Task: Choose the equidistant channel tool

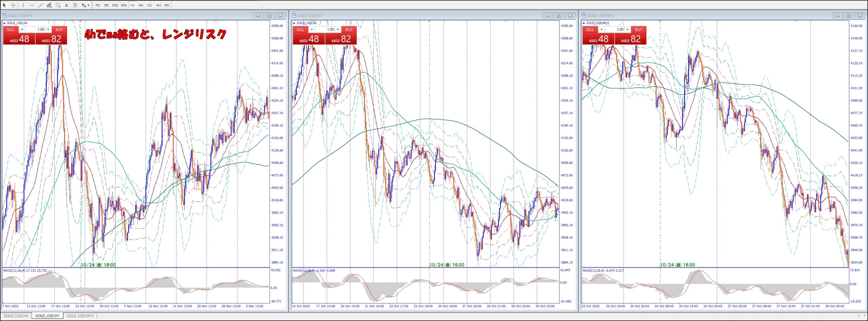Action: [49, 5]
